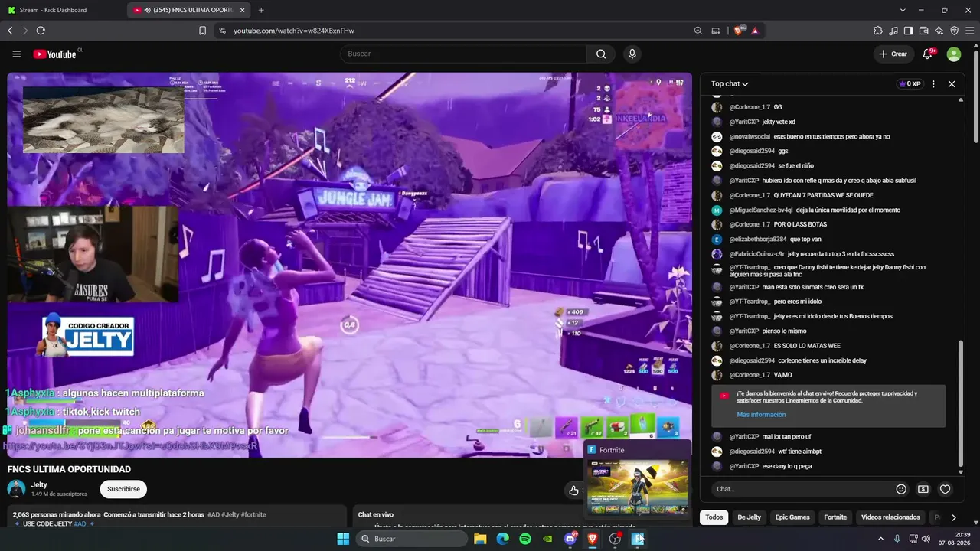The height and width of the screenshot is (551, 980).
Task: Open YouTube notifications bell
Action: 928,54
